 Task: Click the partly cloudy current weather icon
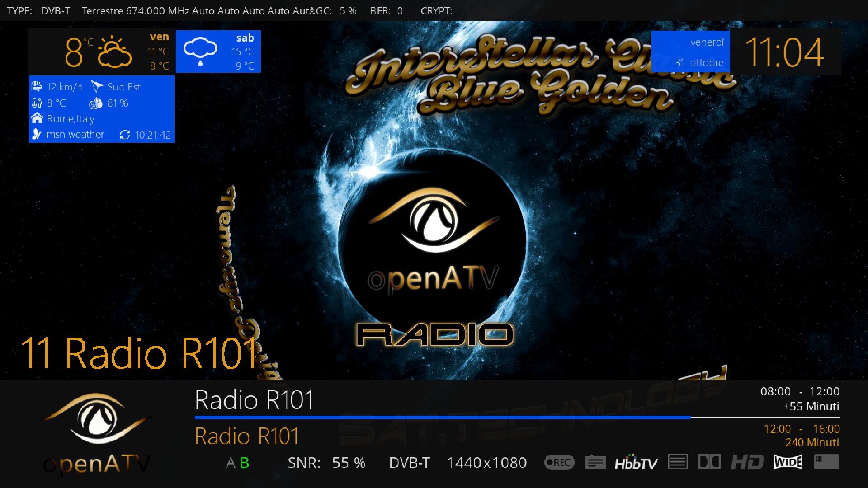click(x=115, y=52)
